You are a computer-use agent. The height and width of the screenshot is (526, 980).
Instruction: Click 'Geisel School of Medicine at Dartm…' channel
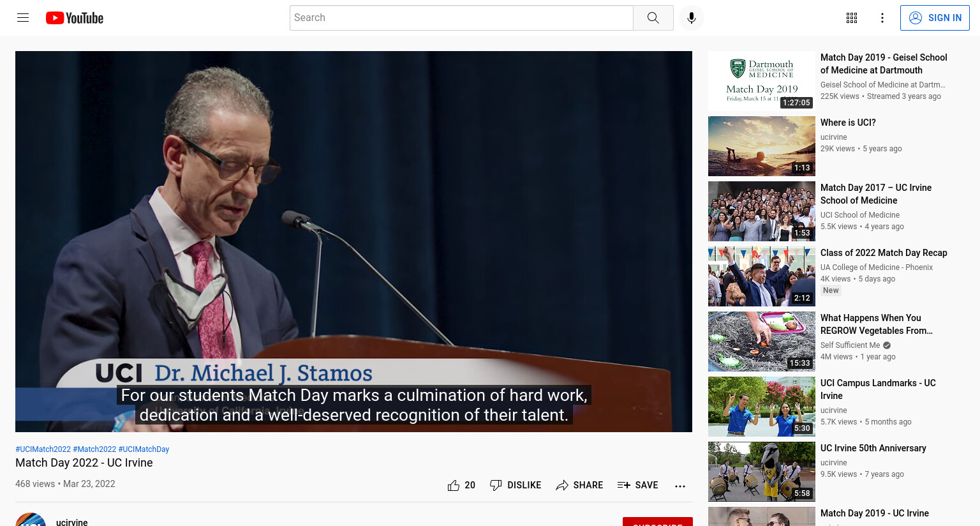(883, 85)
